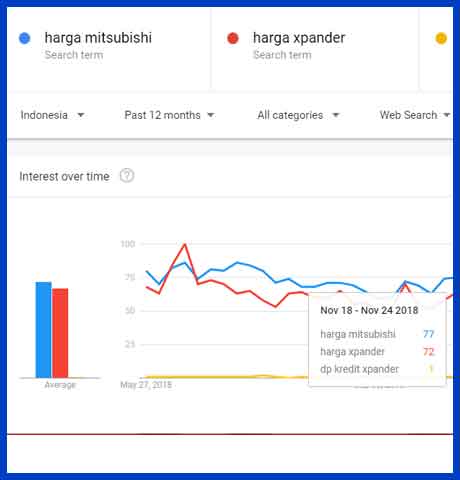Edit the harga mitsubishi search term
Viewport: 460px width, 480px height.
point(98,38)
